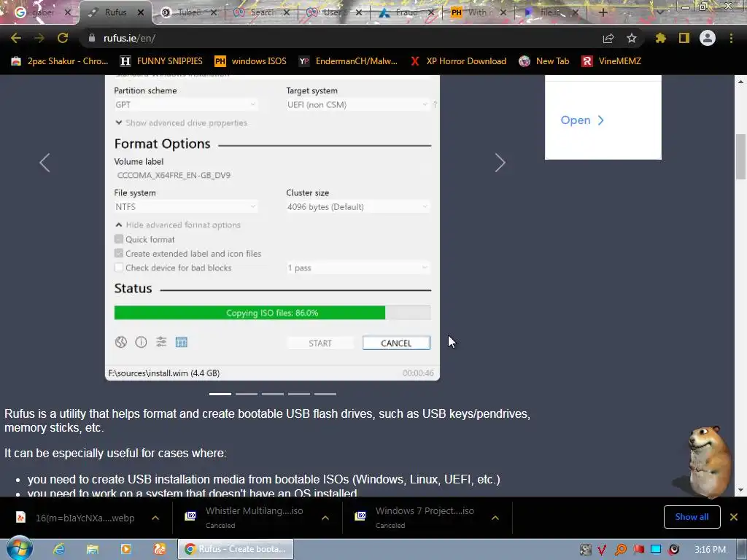
Task: Click the red flag tray icon
Action: pyautogui.click(x=638, y=550)
